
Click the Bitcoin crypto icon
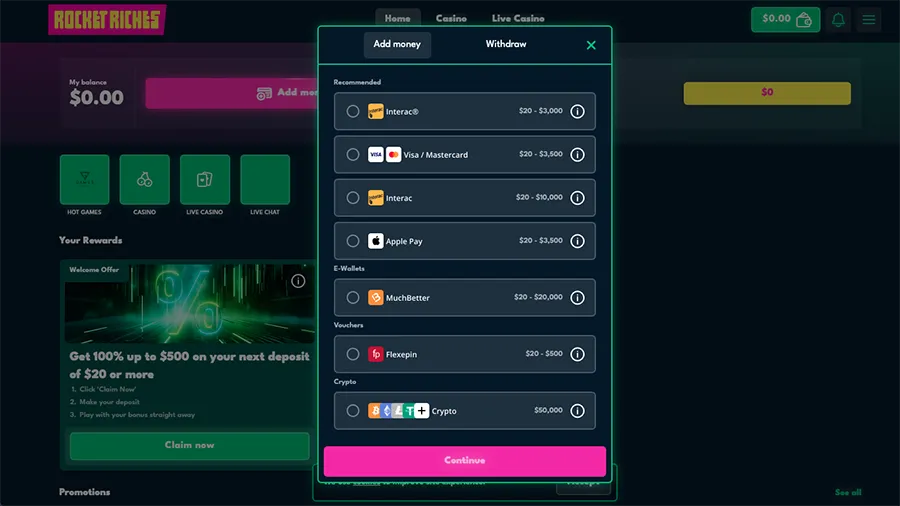[375, 411]
